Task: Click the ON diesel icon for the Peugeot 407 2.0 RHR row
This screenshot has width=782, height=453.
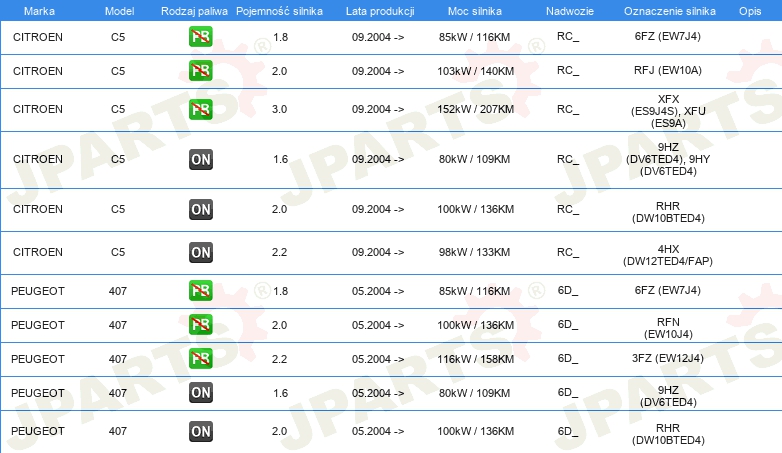Action: tap(200, 431)
